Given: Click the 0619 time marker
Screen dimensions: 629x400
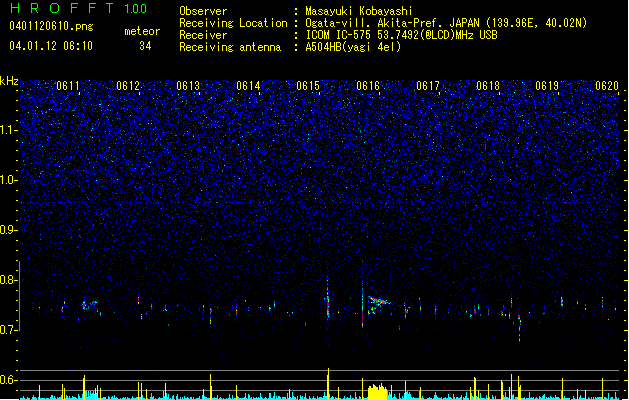Looking at the screenshot, I should [547, 86].
